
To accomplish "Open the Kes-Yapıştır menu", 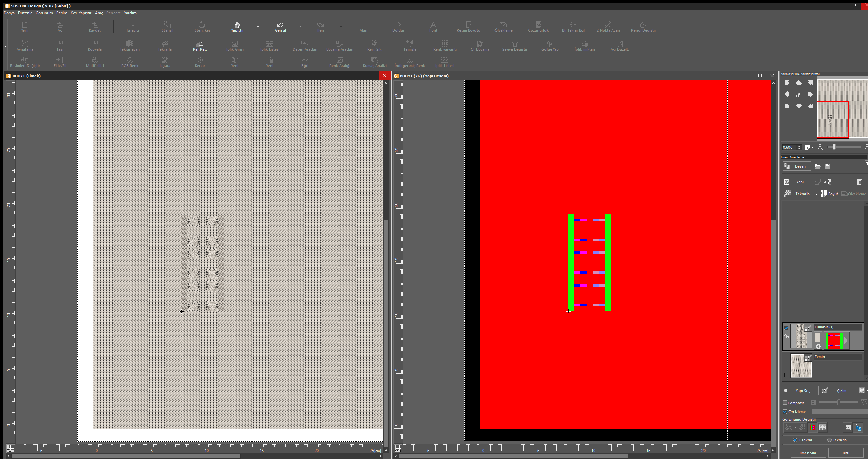I will (81, 13).
